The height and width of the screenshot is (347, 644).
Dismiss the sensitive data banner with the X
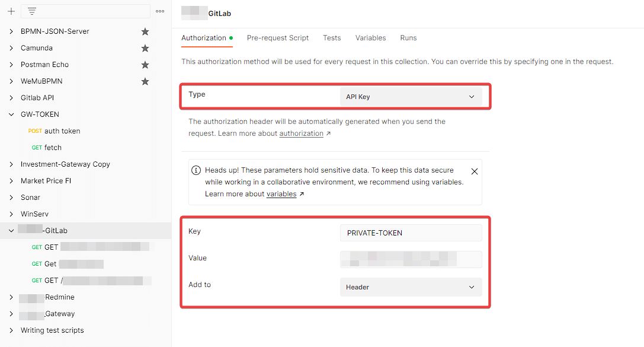(475, 171)
